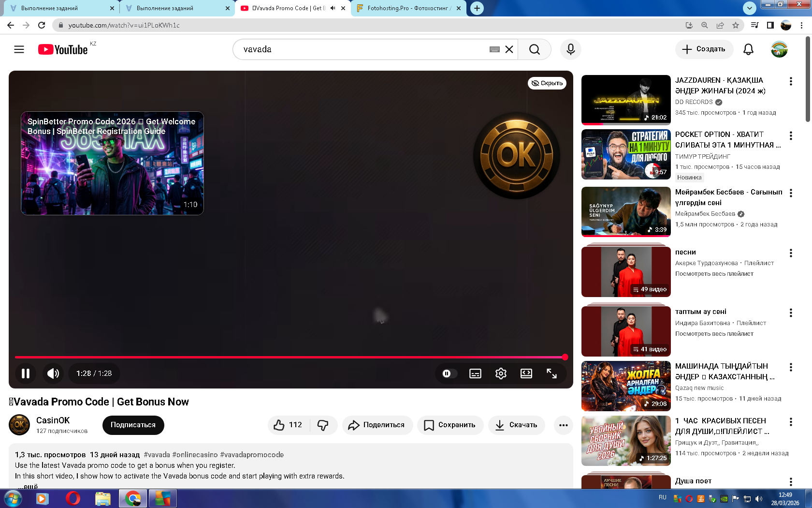Viewport: 812px width, 508px height.
Task: Click the #vavada hashtag link
Action: tap(157, 455)
